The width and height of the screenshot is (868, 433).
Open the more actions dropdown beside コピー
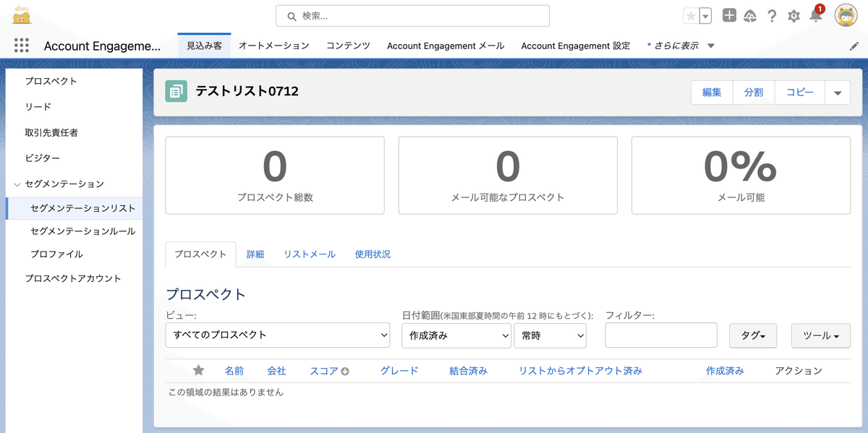pos(838,93)
